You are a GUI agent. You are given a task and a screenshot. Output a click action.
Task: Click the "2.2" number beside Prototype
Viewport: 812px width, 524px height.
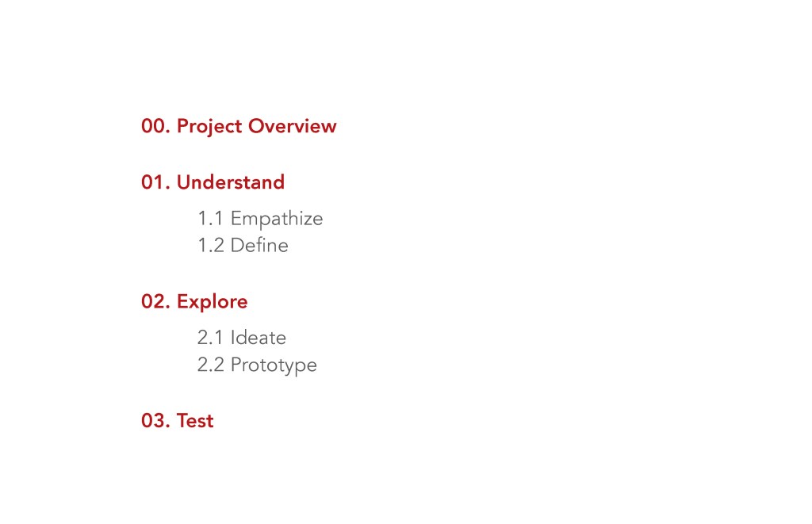pyautogui.click(x=210, y=365)
